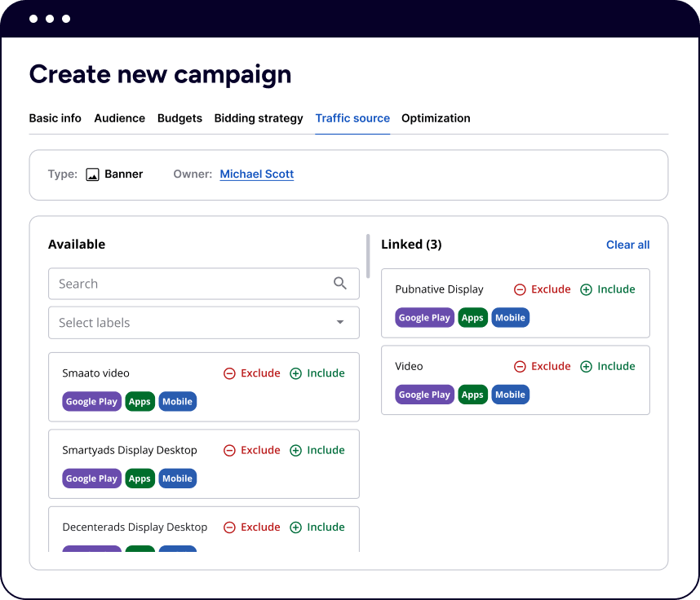Screen dimensions: 700x600
Task: Click the search magnifier icon
Action: pos(340,284)
